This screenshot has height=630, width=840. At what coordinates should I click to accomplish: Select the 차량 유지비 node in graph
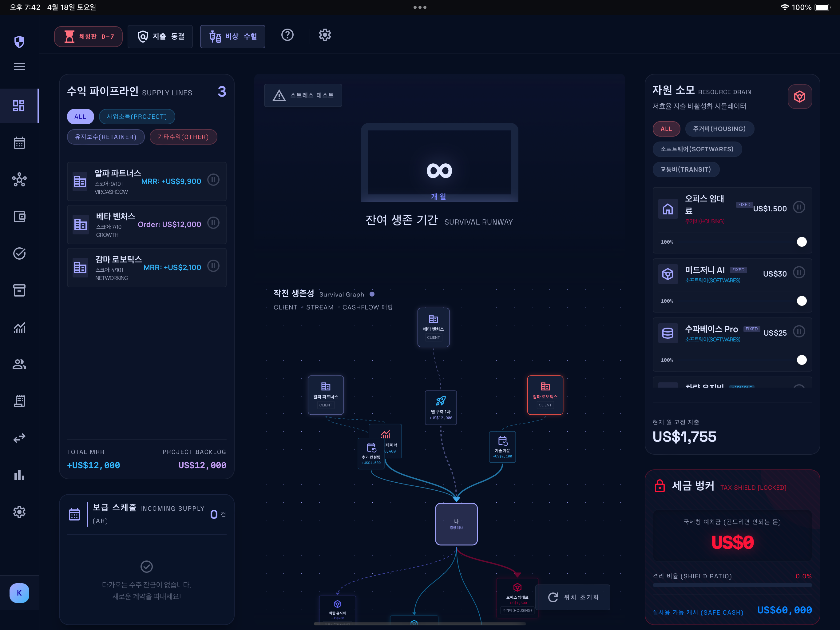337,610
